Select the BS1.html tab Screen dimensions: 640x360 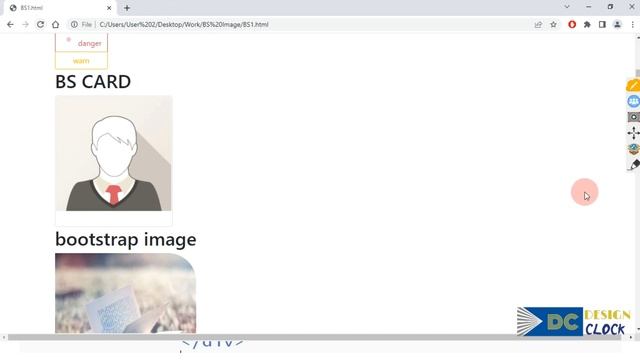[60, 8]
